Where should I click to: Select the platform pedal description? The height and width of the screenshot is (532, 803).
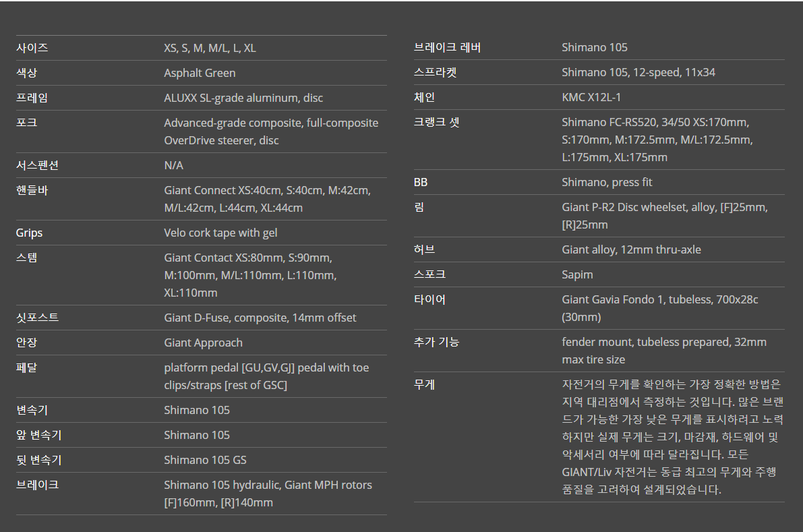(266, 376)
